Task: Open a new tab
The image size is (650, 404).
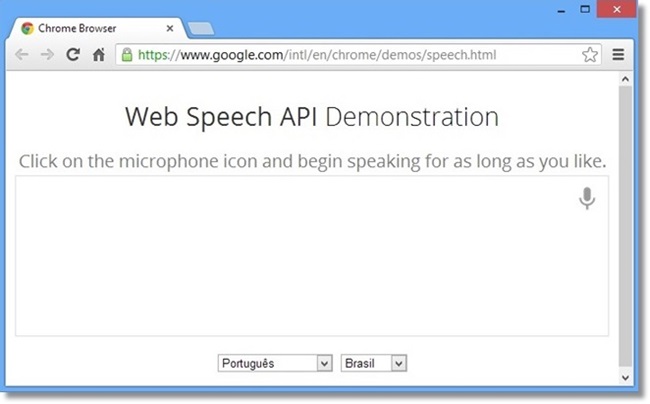Action: pos(201,29)
